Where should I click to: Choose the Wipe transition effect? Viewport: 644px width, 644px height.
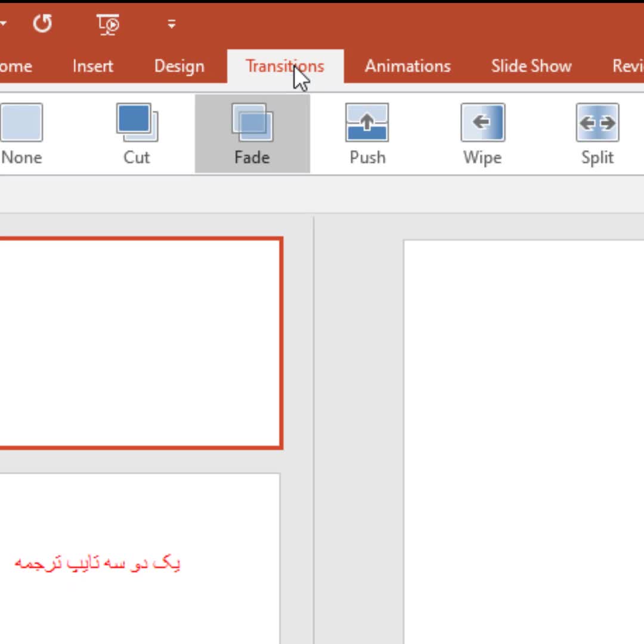[482, 134]
